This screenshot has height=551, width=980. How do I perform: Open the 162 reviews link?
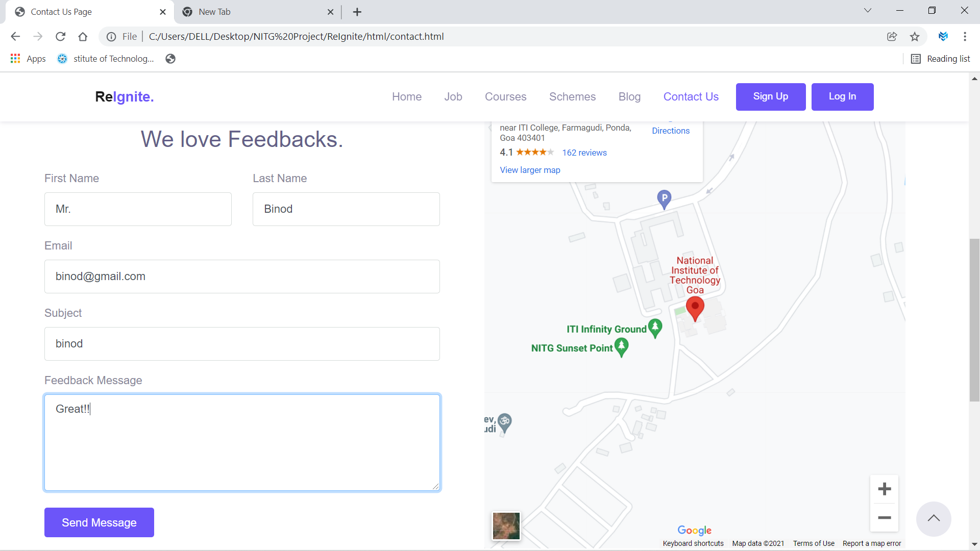pyautogui.click(x=584, y=153)
